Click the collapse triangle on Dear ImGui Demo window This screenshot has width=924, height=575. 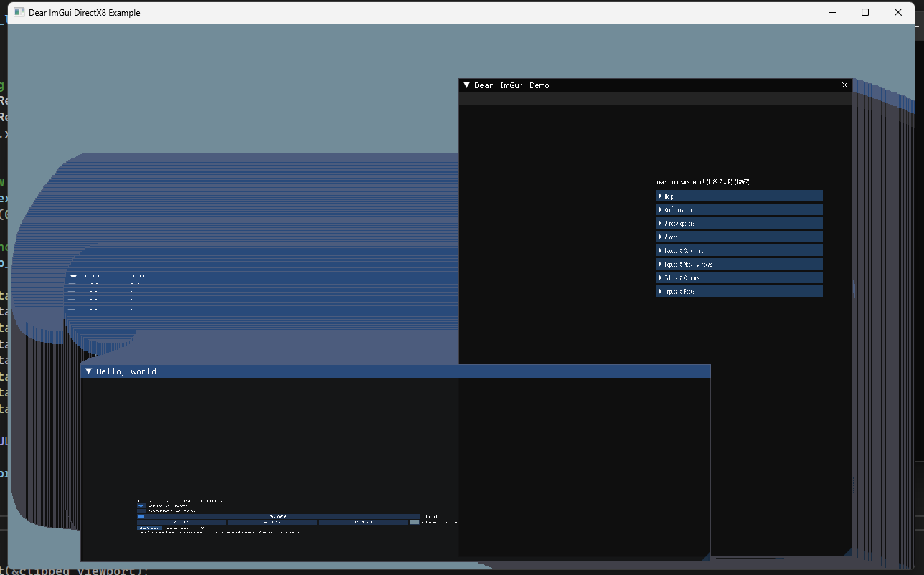click(468, 85)
